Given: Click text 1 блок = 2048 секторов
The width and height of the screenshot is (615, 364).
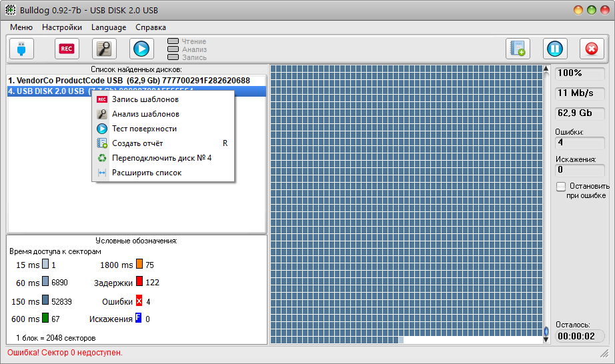Looking at the screenshot, I should tap(55, 338).
